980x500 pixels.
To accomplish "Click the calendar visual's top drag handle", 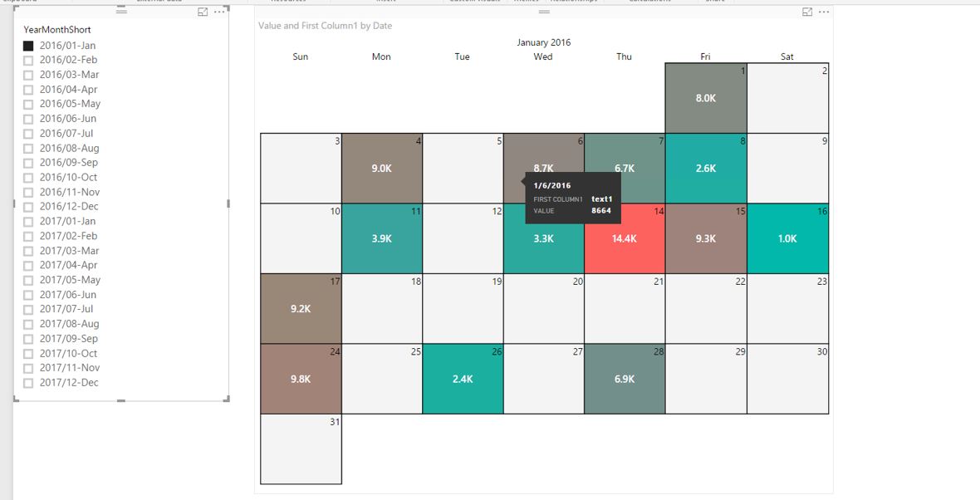I will click(544, 12).
